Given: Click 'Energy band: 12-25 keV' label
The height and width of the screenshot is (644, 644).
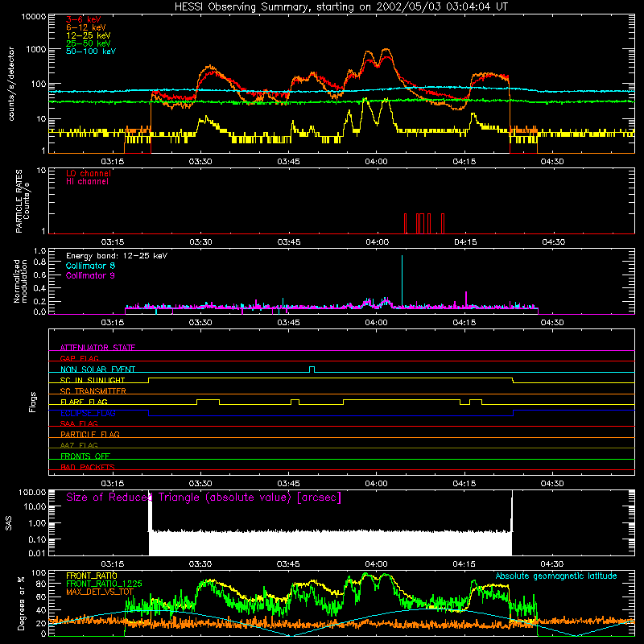Looking at the screenshot, I should [x=117, y=256].
